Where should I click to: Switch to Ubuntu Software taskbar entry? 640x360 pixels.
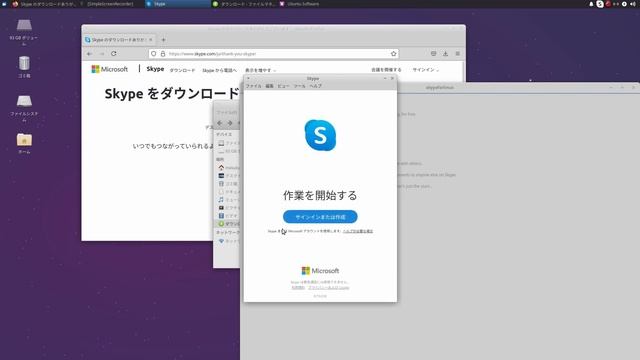click(300, 4)
